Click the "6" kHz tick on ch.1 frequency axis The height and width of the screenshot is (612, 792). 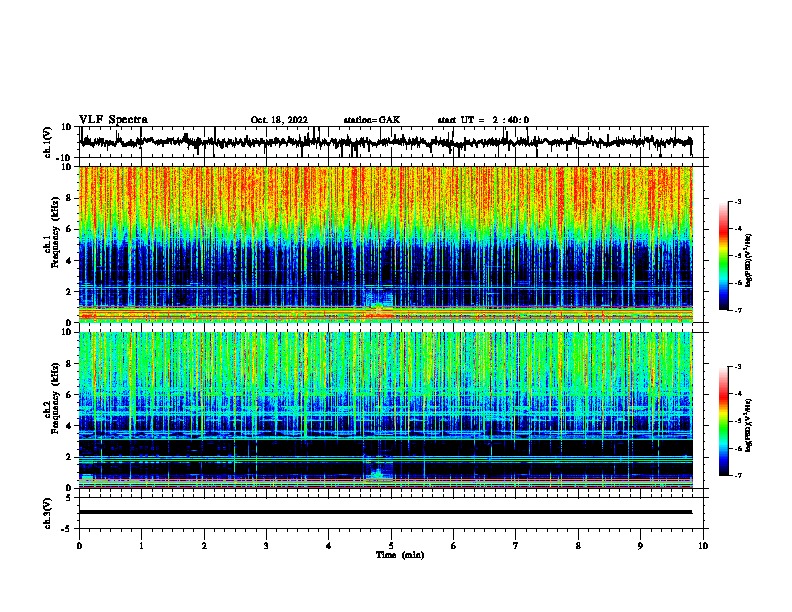click(x=69, y=229)
